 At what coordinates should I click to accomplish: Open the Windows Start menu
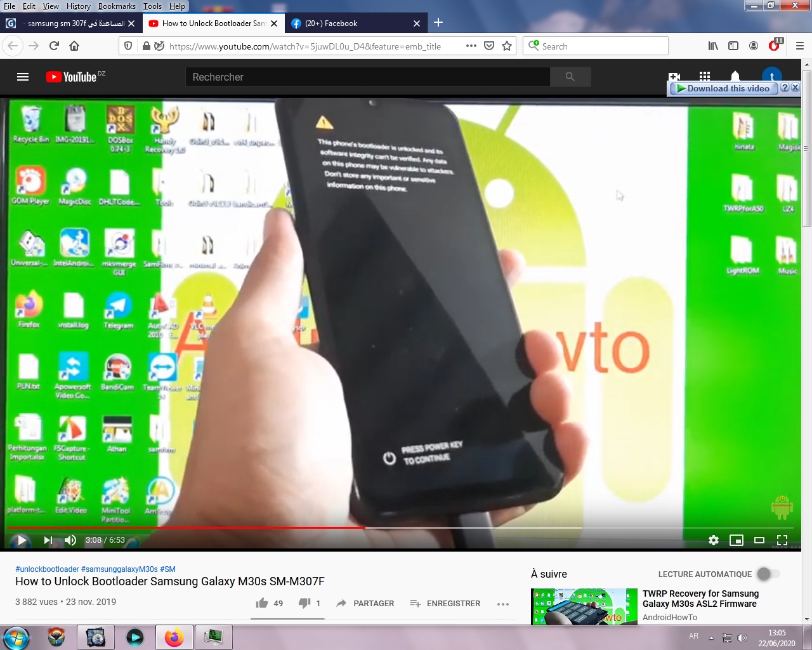pyautogui.click(x=16, y=637)
